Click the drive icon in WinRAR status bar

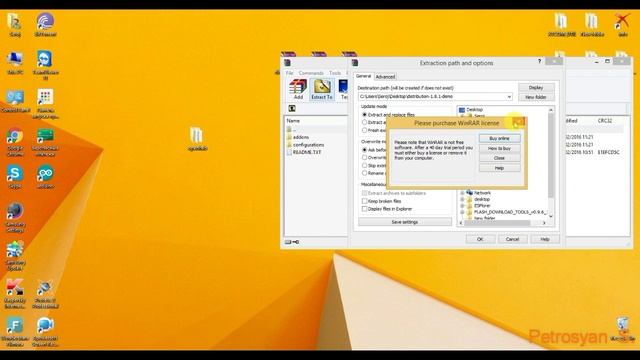[289, 242]
